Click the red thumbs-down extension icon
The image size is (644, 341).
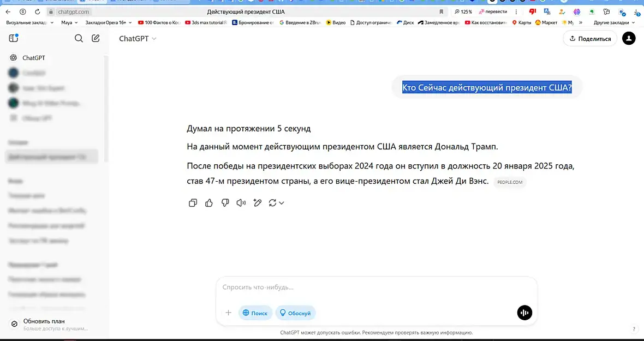533,11
